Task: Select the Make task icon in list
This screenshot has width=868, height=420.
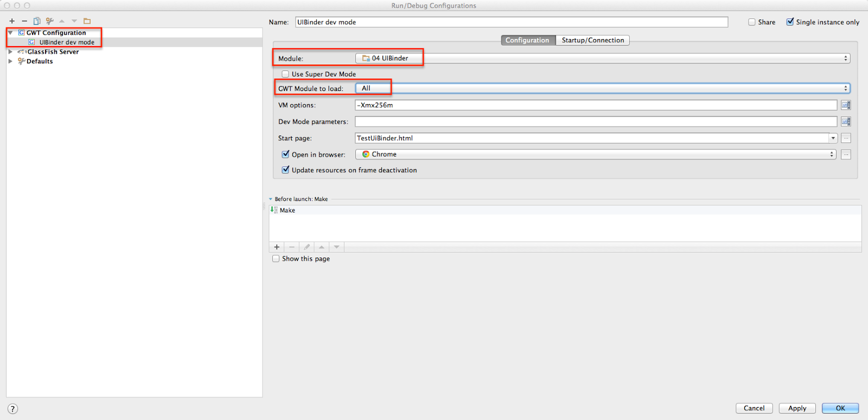Action: tap(274, 210)
